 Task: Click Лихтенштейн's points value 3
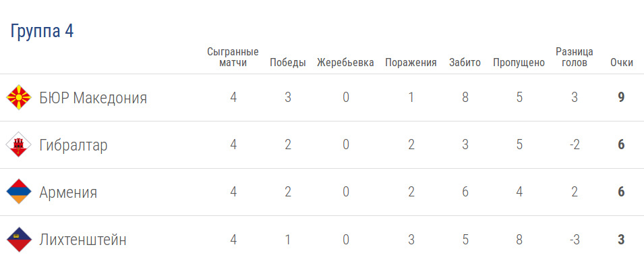(x=621, y=239)
